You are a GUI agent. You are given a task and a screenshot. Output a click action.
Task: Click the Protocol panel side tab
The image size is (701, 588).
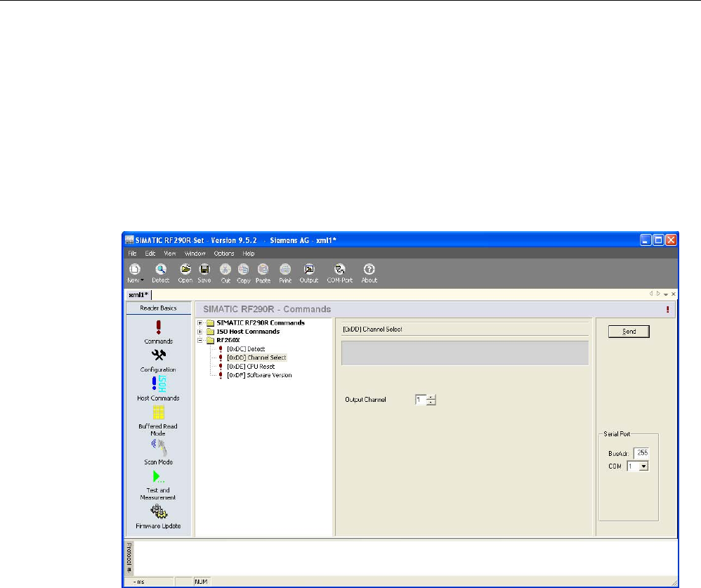[x=129, y=558]
